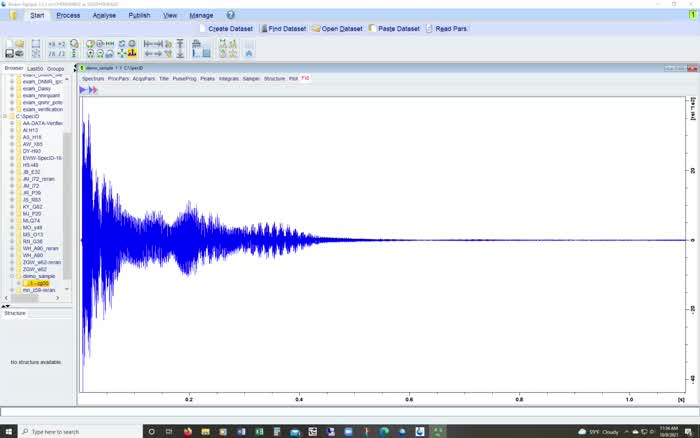Switch to the Last50 browser tab

[35, 69]
